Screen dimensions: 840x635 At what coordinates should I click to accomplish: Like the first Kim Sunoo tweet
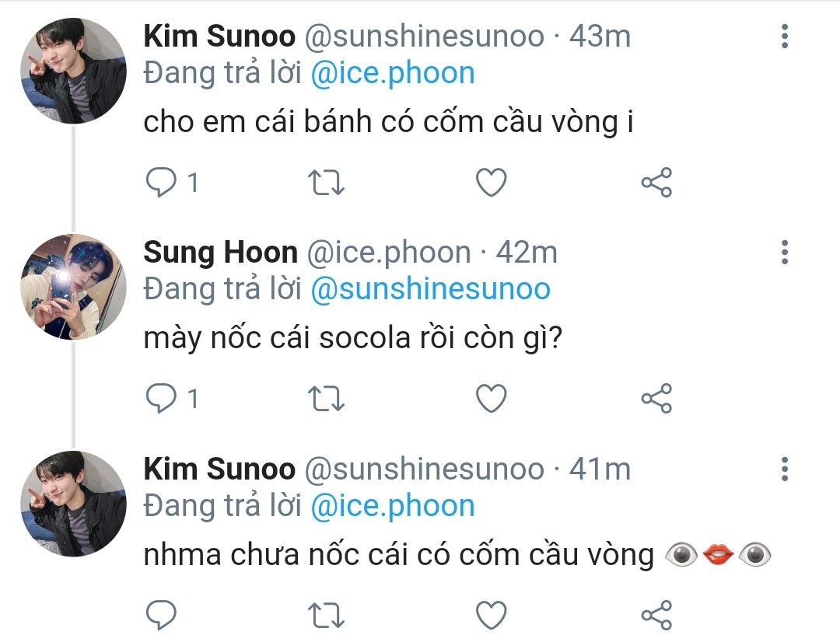491,183
